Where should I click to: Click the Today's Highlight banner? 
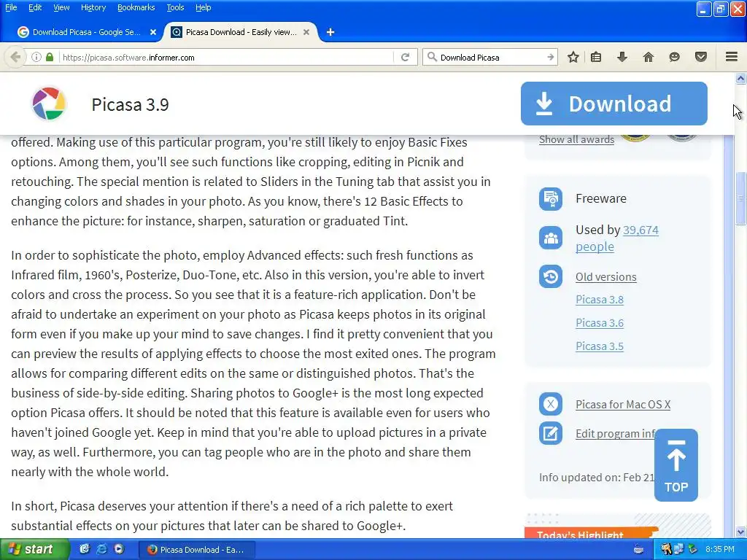tap(591, 532)
